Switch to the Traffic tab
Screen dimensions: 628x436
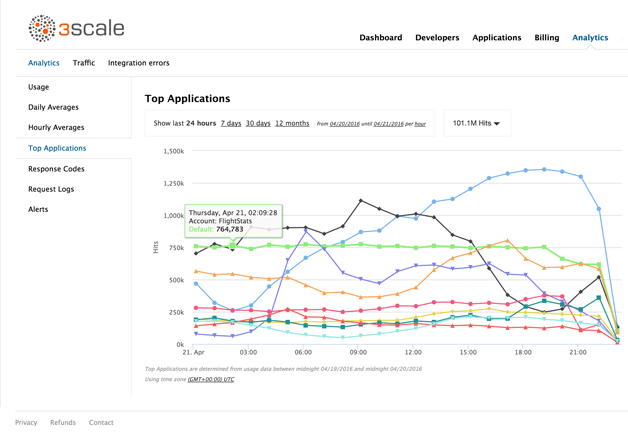[x=84, y=63]
